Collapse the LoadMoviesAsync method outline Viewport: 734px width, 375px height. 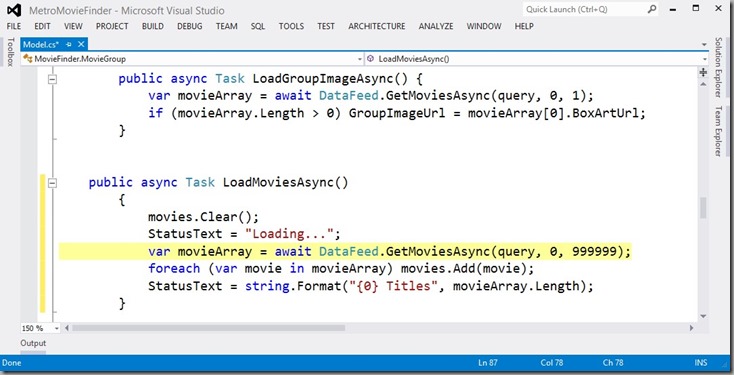point(52,183)
